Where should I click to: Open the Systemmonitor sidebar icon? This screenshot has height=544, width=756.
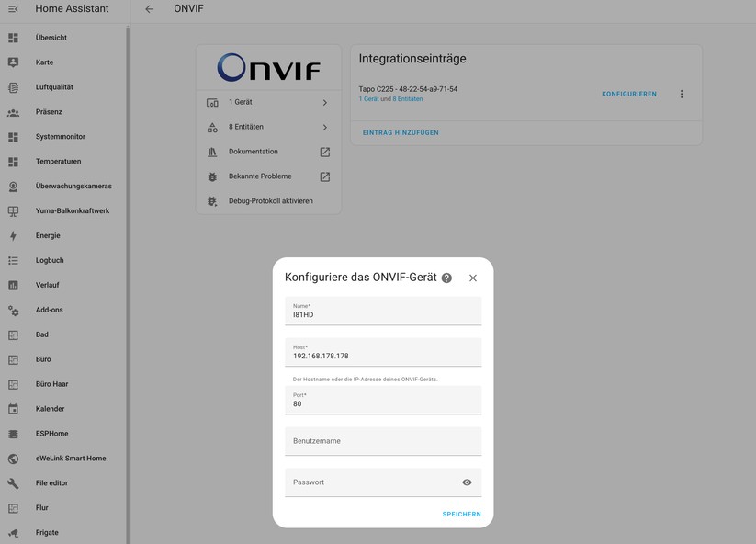pos(13,137)
